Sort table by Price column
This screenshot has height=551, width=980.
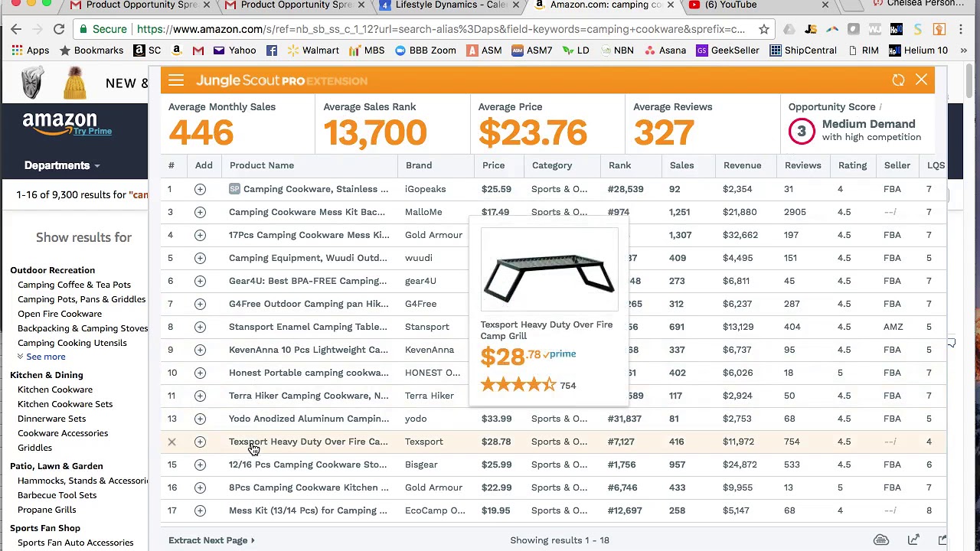pyautogui.click(x=493, y=165)
